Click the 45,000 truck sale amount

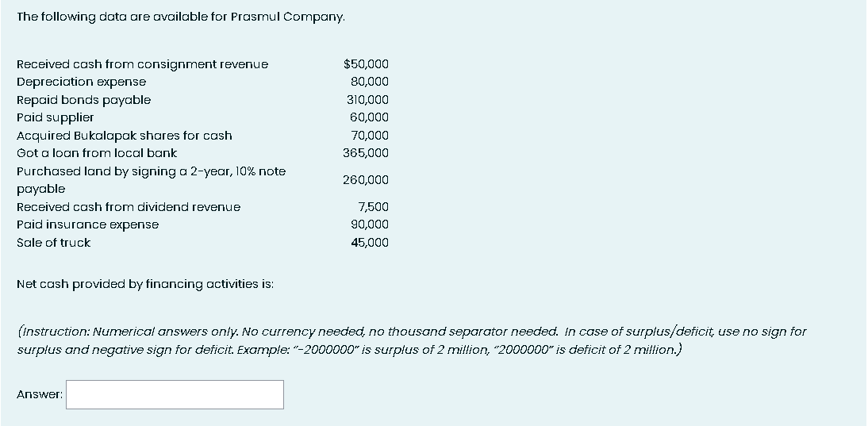click(370, 243)
